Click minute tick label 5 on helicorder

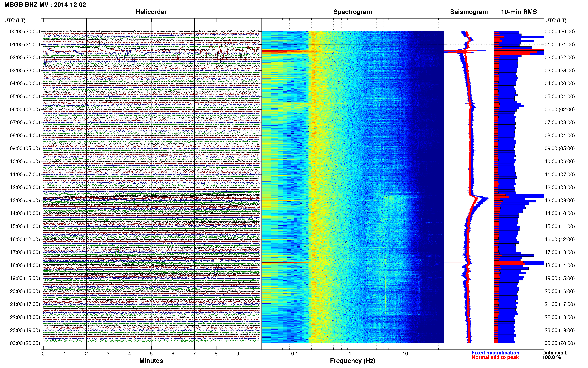151,354
